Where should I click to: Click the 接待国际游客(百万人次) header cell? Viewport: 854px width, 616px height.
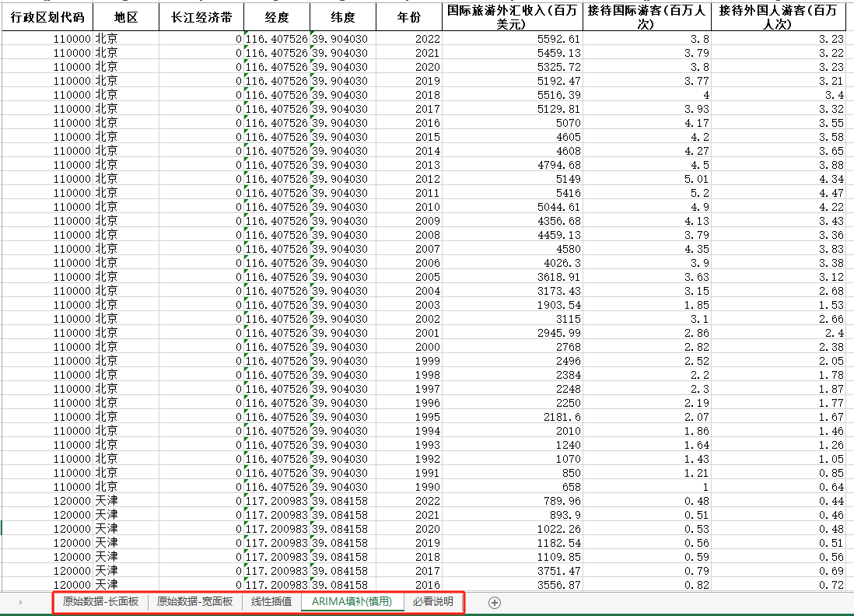pos(647,17)
